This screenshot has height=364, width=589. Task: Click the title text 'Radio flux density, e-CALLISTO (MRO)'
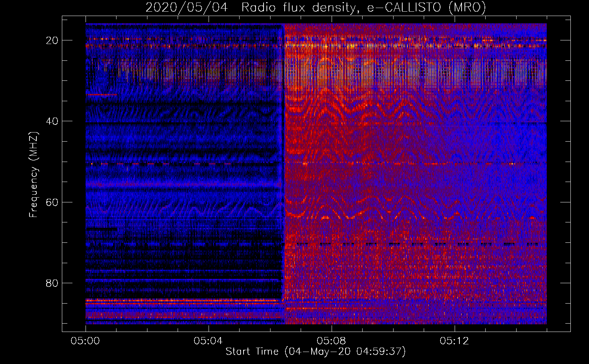click(363, 7)
